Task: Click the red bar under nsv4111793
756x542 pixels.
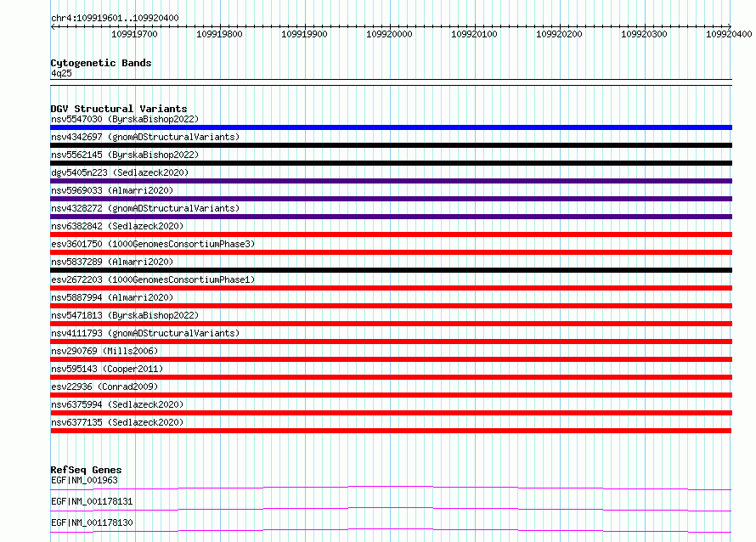Action: pos(391,342)
